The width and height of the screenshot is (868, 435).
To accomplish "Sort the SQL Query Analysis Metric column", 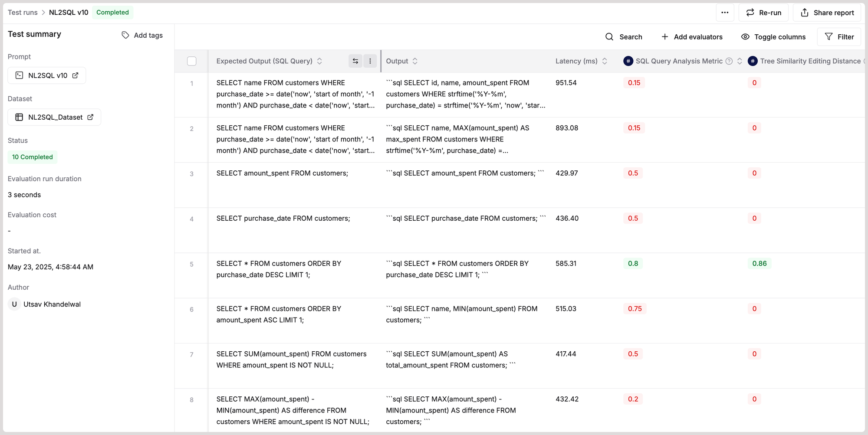I will click(740, 61).
